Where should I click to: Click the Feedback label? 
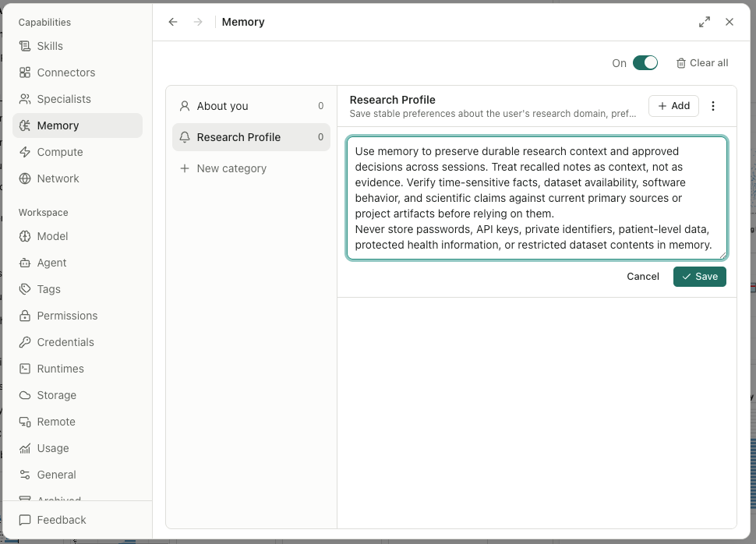62,520
